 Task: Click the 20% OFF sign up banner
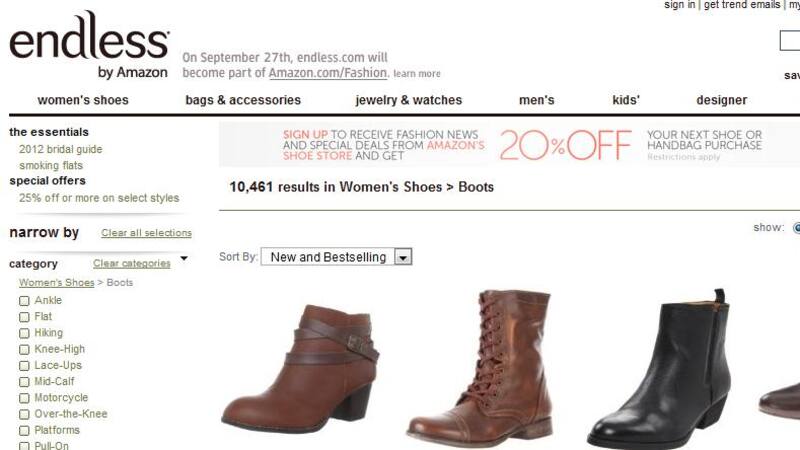pyautogui.click(x=509, y=144)
